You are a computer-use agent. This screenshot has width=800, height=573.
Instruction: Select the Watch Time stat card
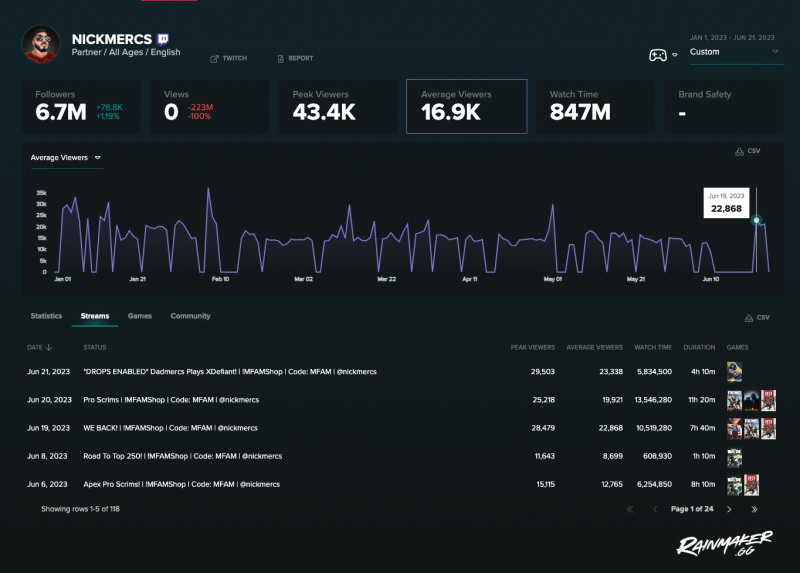595,106
